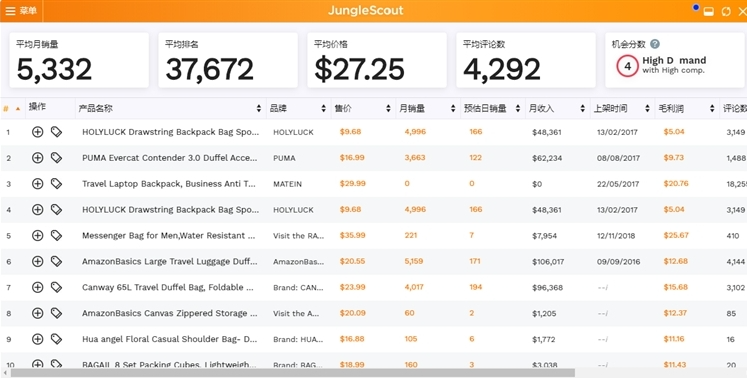This screenshot has width=747, height=378.
Task: Sort the table by 售价 column
Action: click(388, 109)
